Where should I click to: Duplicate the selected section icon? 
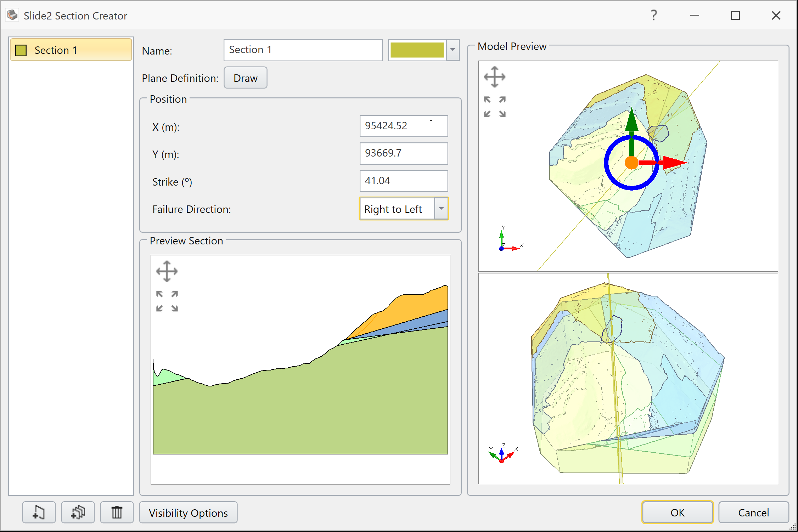[78, 512]
